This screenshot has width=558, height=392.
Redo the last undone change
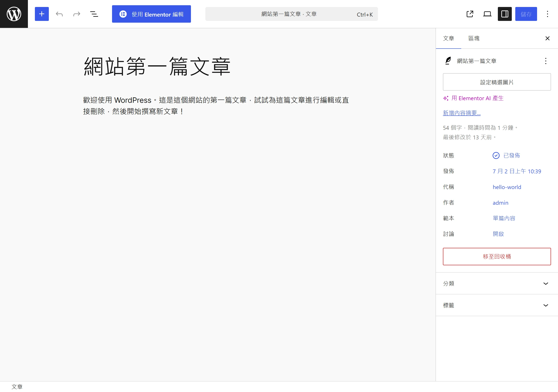(x=77, y=14)
